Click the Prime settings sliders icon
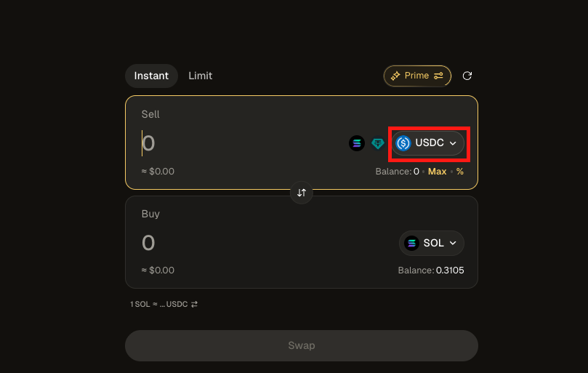Image resolution: width=588 pixels, height=373 pixels. click(439, 76)
